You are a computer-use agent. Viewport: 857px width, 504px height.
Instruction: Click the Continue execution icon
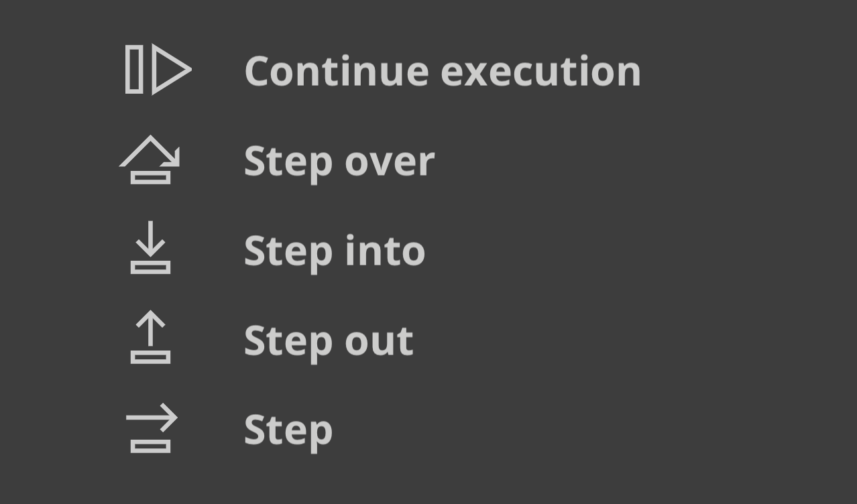tap(158, 69)
